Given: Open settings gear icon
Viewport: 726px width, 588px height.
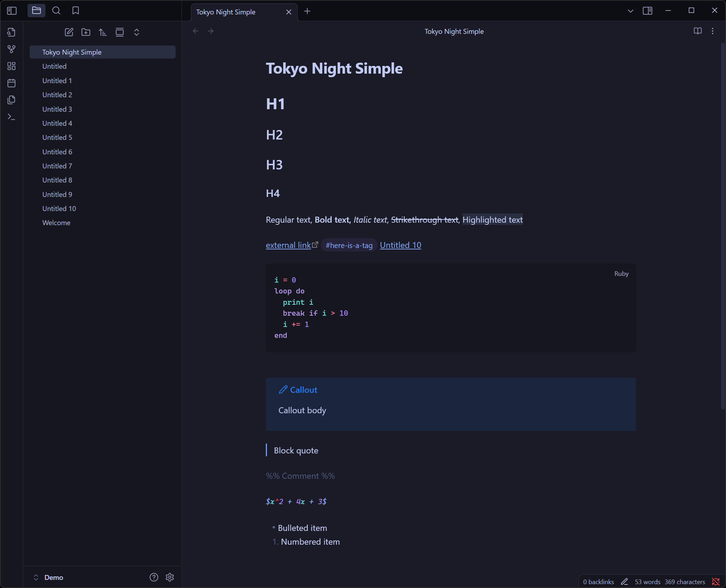Looking at the screenshot, I should point(170,577).
